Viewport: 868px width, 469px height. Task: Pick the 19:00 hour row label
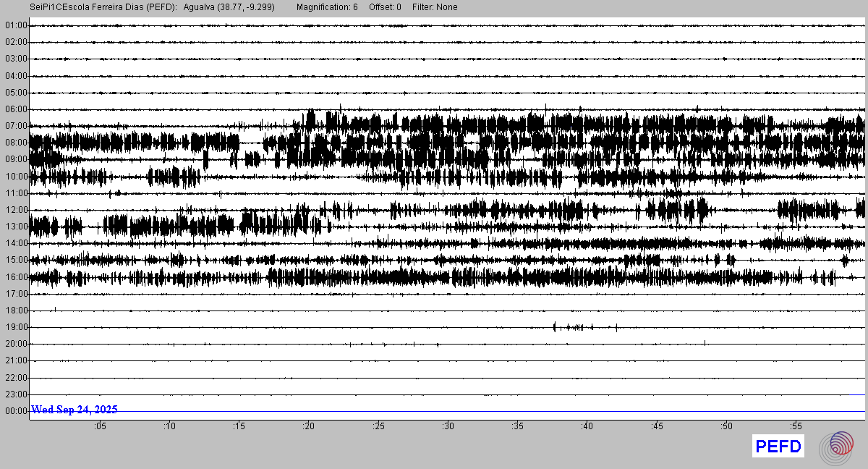pos(16,327)
